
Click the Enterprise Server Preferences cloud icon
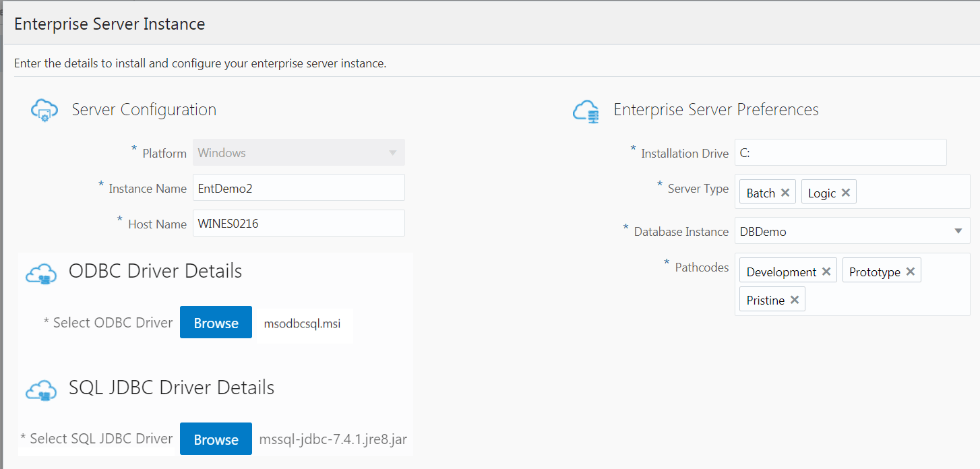point(587,112)
